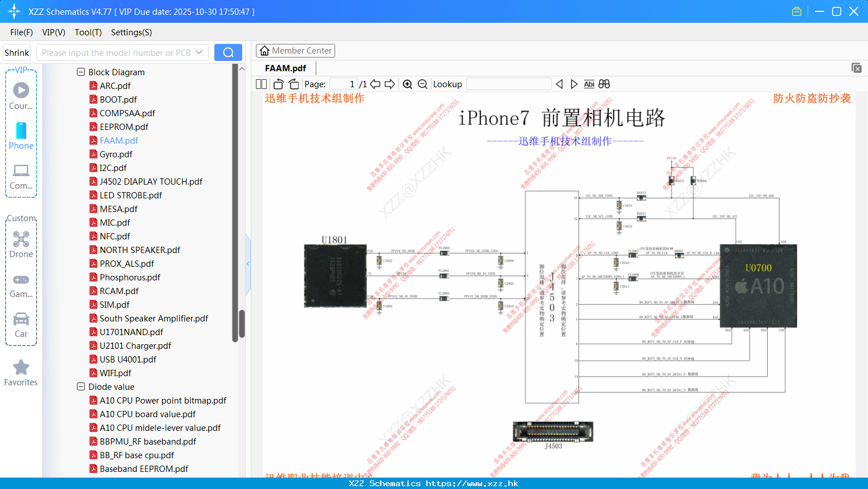This screenshot has width=868, height=489.
Task: Select FAAM.pdf in the tree
Action: click(119, 140)
